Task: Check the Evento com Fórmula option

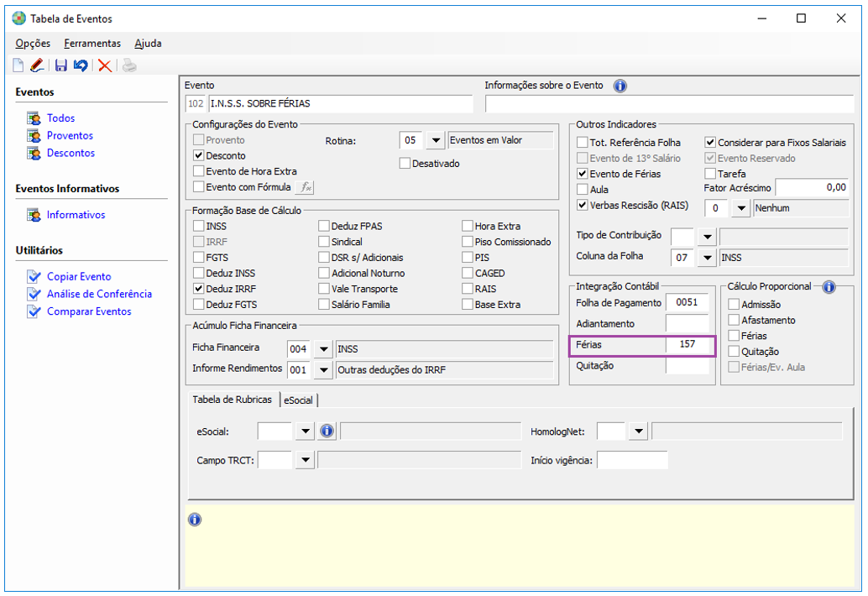Action: click(x=199, y=187)
